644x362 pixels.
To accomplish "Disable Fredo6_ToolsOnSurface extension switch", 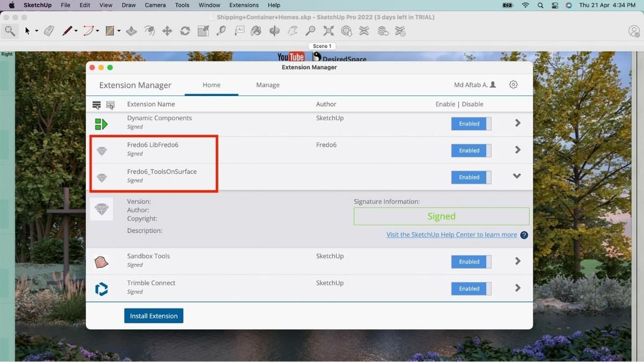I will click(471, 177).
